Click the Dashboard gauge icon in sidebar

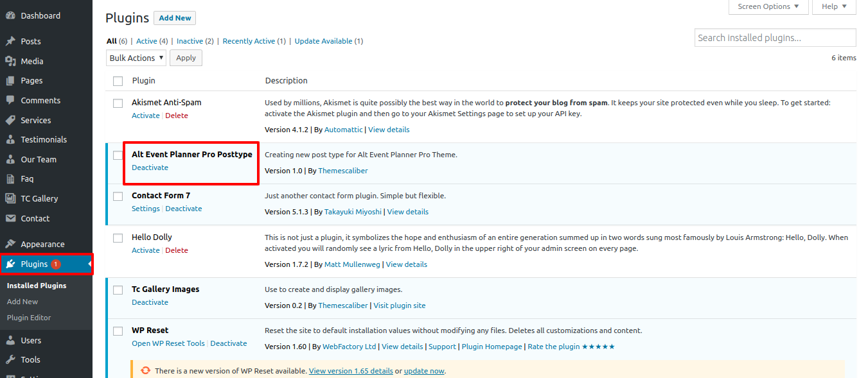(x=10, y=15)
